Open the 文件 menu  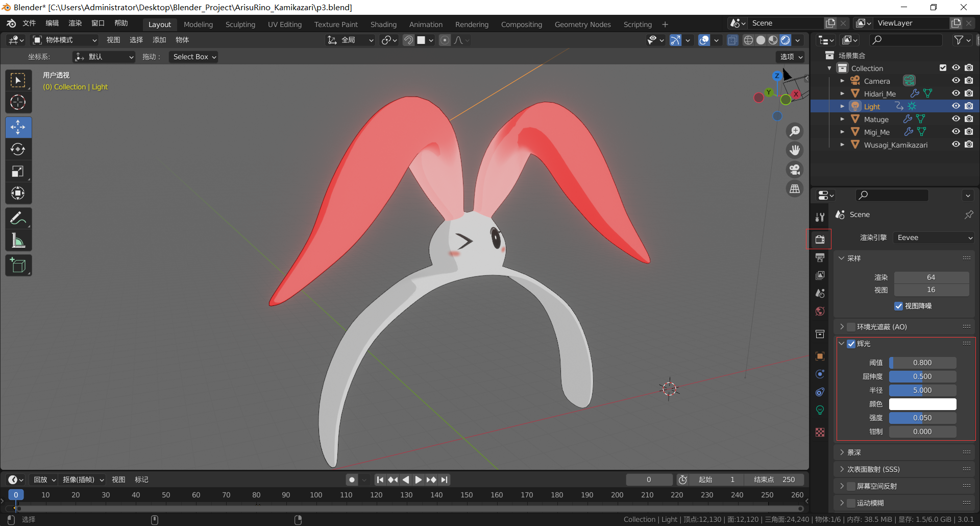coord(29,23)
